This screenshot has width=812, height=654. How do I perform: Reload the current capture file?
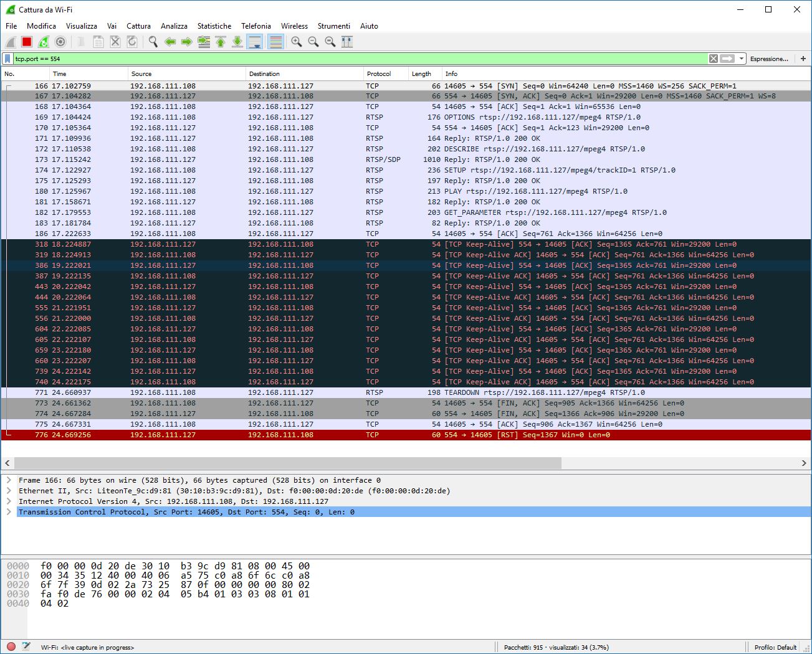point(131,42)
